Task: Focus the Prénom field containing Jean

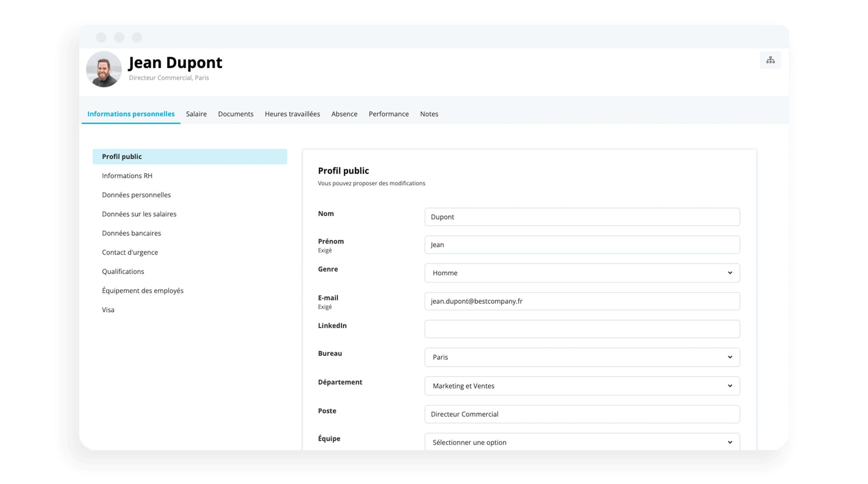Action: 582,245
